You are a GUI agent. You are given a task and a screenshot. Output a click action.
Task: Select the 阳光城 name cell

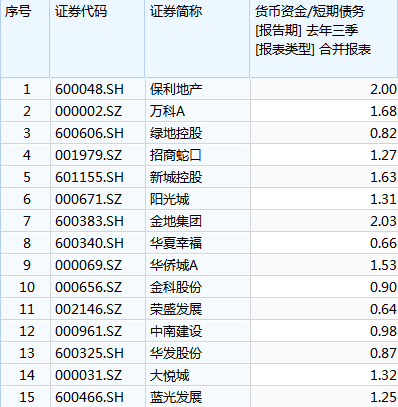(x=197, y=199)
